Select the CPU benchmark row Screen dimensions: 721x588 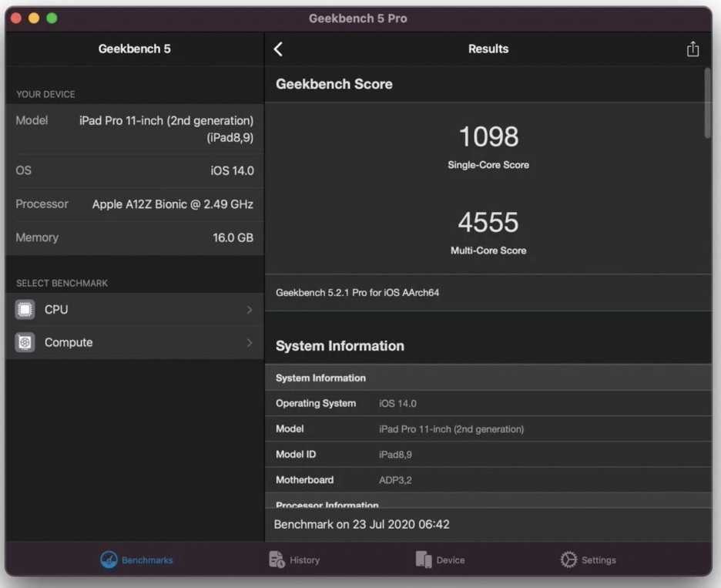(x=134, y=310)
